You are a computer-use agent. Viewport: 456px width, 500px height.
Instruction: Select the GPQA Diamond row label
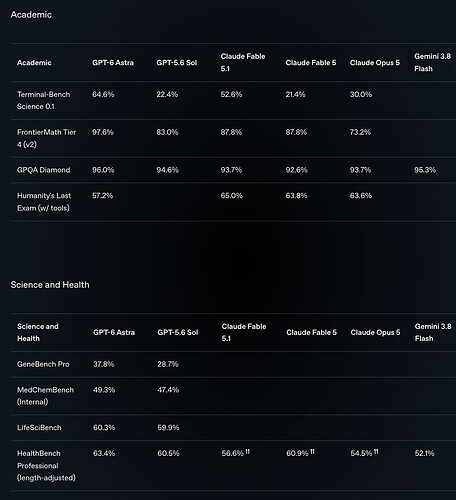(44, 170)
